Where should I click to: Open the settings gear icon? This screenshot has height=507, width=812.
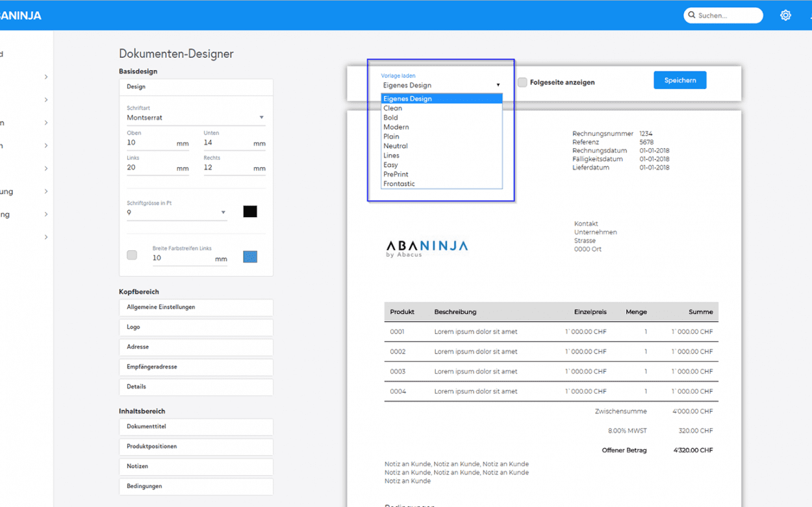point(785,15)
